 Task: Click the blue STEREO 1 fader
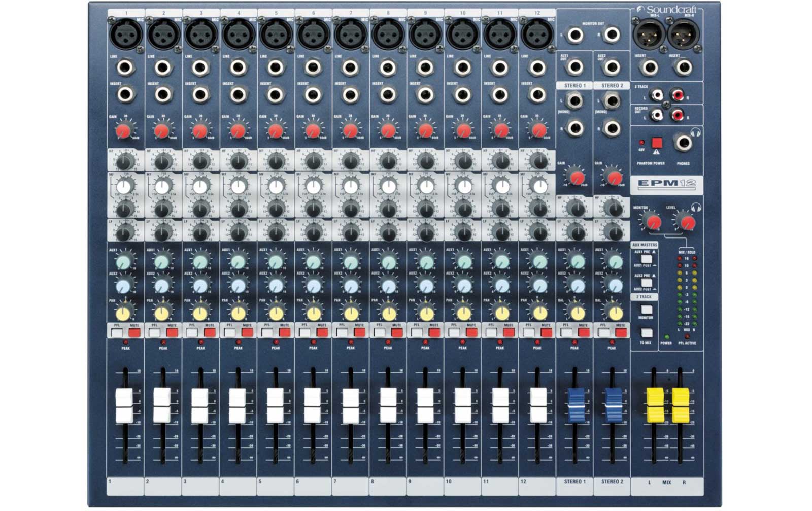point(576,405)
